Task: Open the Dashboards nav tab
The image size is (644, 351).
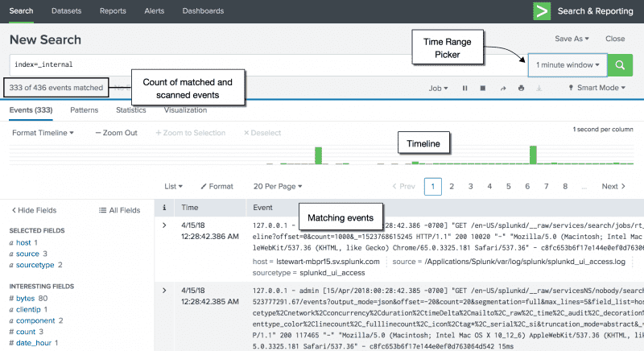Action: point(204,11)
